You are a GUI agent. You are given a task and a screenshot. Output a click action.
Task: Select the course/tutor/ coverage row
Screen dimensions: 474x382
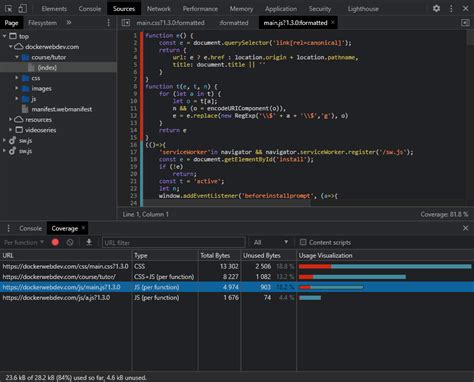coord(237,277)
